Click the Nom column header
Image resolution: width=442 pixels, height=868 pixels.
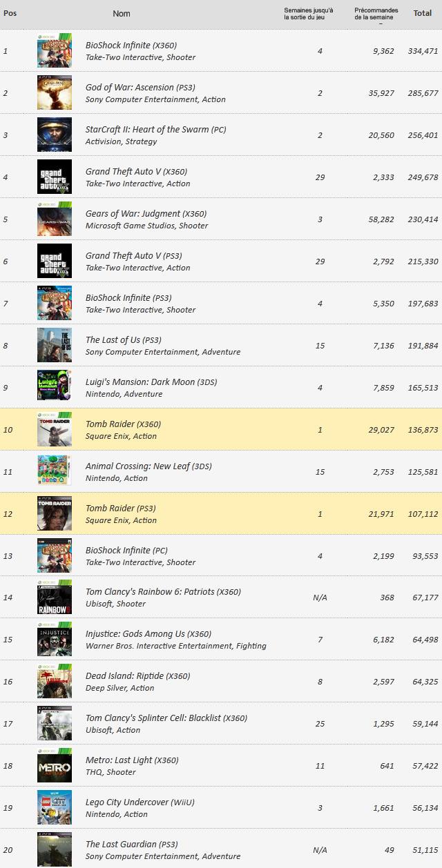click(121, 13)
